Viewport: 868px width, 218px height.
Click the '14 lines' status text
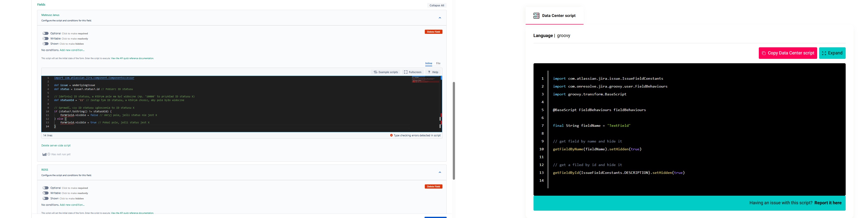pyautogui.click(x=48, y=135)
